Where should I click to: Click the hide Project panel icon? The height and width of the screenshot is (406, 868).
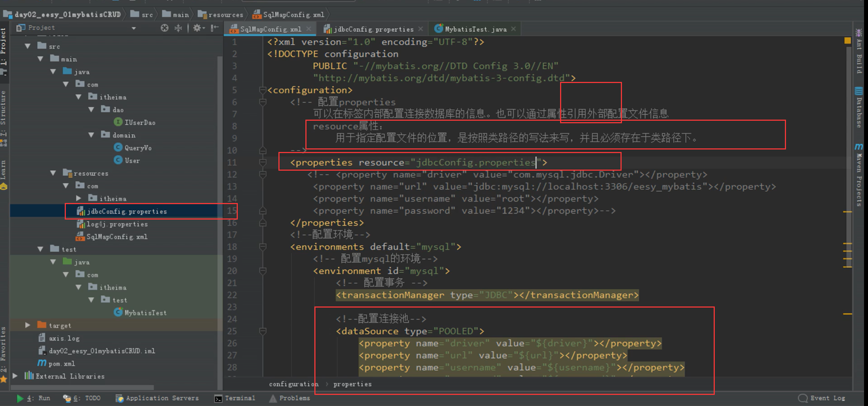pos(214,28)
